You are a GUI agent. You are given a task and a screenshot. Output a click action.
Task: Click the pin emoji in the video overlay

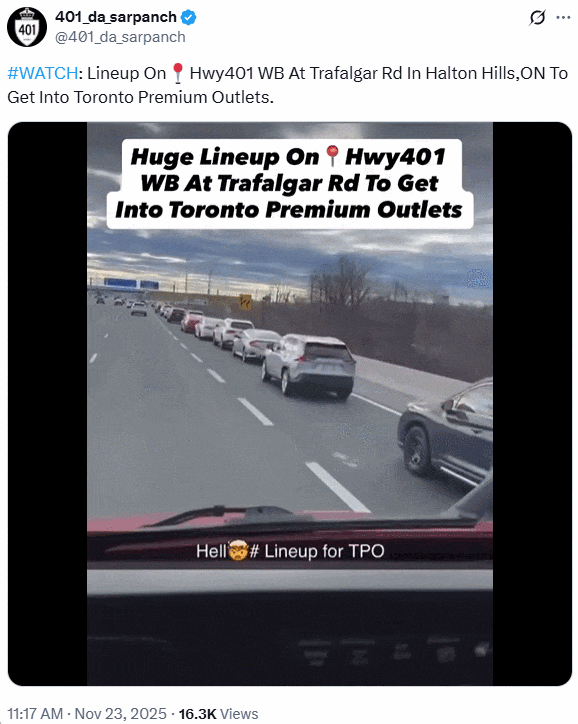[332, 156]
